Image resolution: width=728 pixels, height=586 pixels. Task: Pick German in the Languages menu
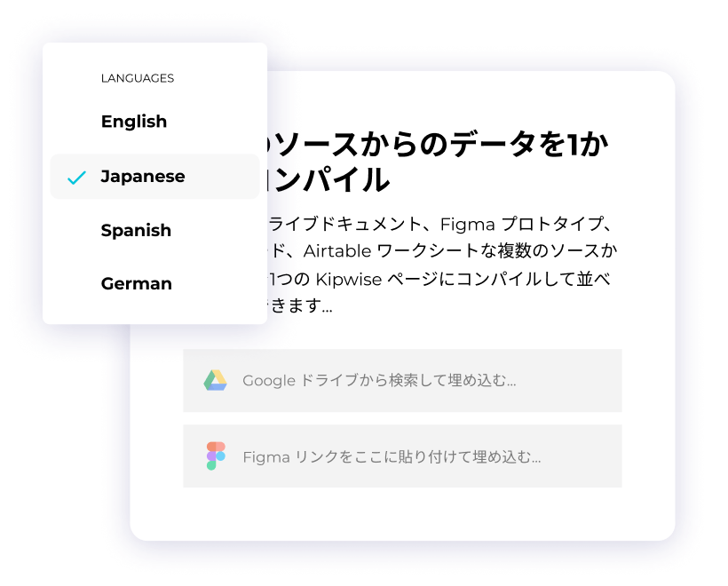click(136, 284)
